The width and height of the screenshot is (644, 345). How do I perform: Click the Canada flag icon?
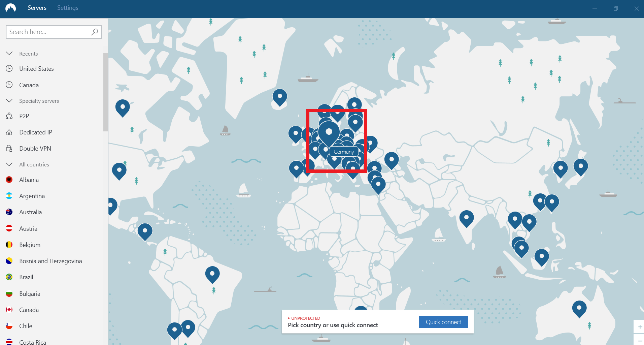tap(9, 310)
